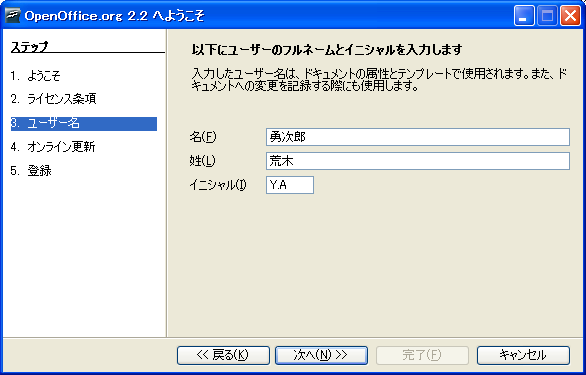Screen dimensions: 586x375
Task: Click the 名 field containing 勇次郎
Action: coord(418,137)
